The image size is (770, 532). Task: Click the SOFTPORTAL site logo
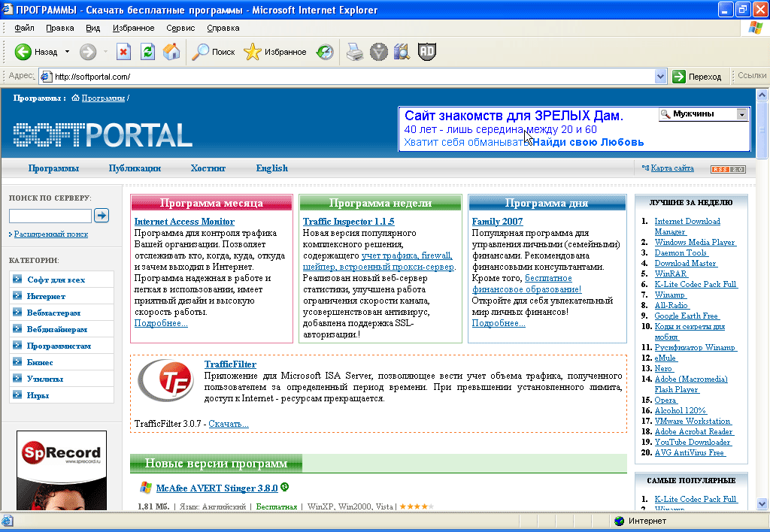(102, 135)
